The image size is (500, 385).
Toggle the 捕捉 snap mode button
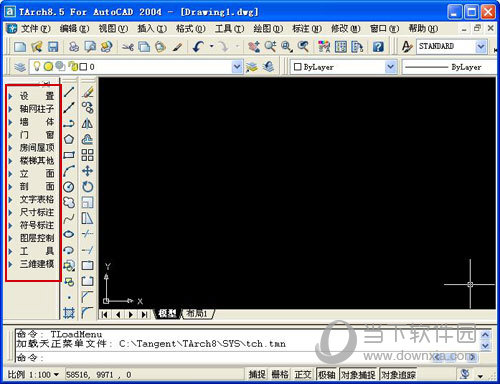click(257, 375)
